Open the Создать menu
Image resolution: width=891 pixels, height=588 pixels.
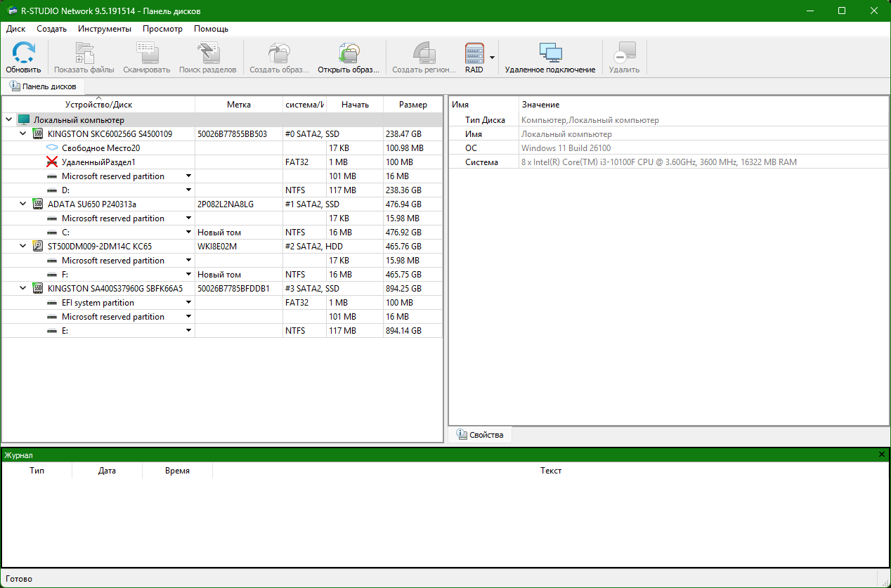pos(51,29)
